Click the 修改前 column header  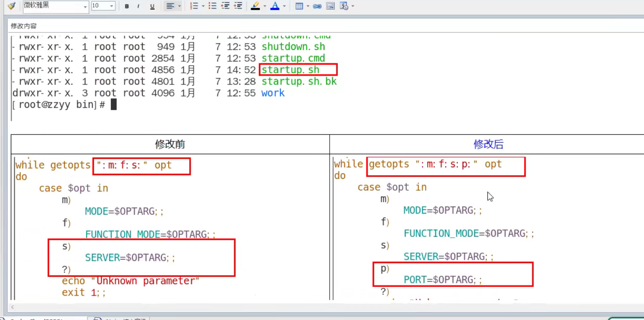pos(170,144)
